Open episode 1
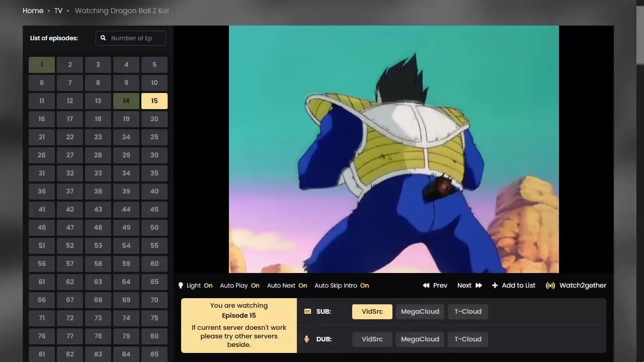 pyautogui.click(x=42, y=65)
